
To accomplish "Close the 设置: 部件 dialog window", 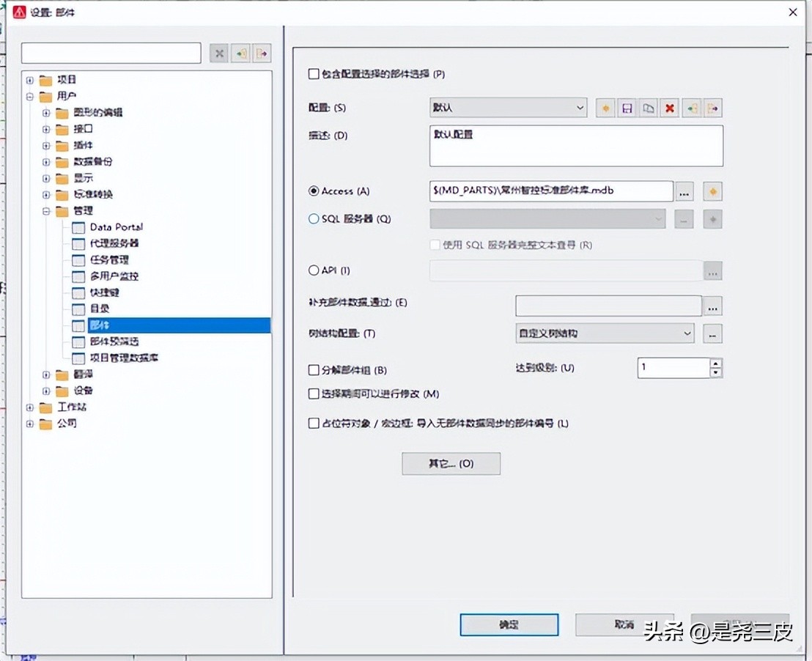I will tap(793, 12).
